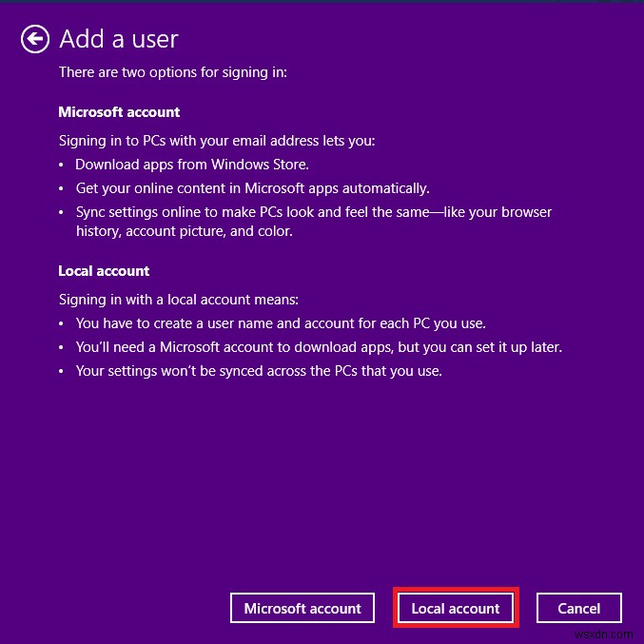
Task: Click the back arrow icon
Action: (35, 39)
